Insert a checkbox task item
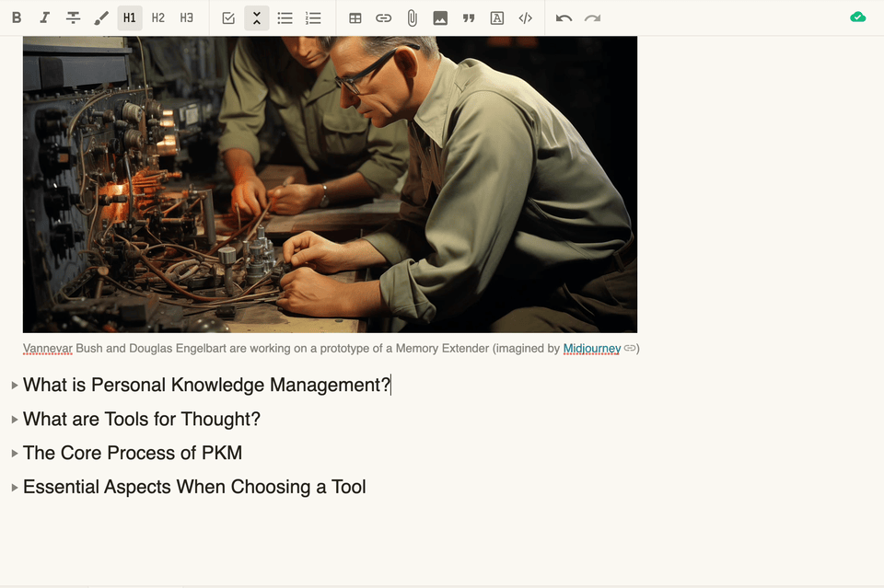 228,18
